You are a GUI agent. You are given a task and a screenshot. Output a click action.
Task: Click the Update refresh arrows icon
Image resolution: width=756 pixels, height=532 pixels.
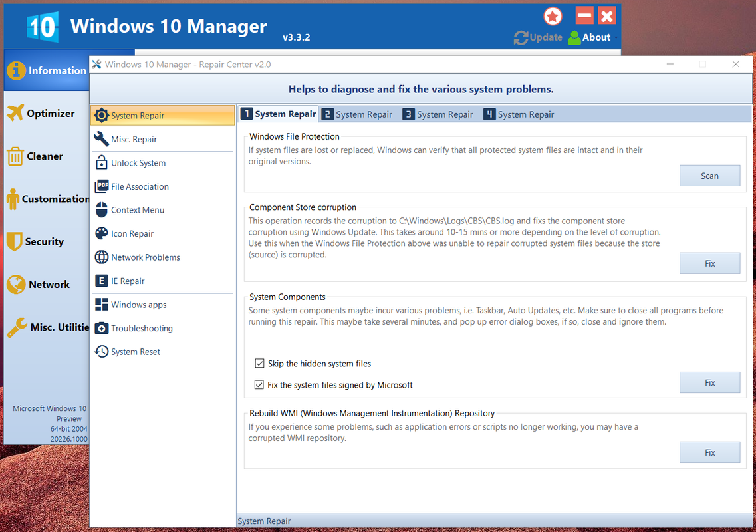[x=521, y=38]
